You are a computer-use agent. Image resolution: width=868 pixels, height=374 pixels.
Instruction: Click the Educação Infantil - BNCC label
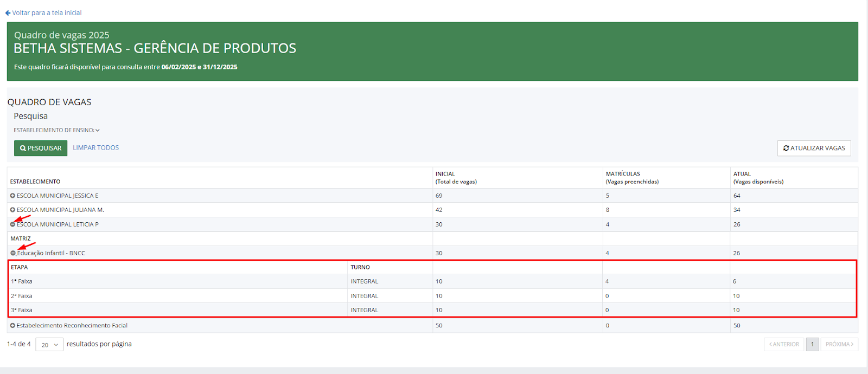[x=51, y=253]
